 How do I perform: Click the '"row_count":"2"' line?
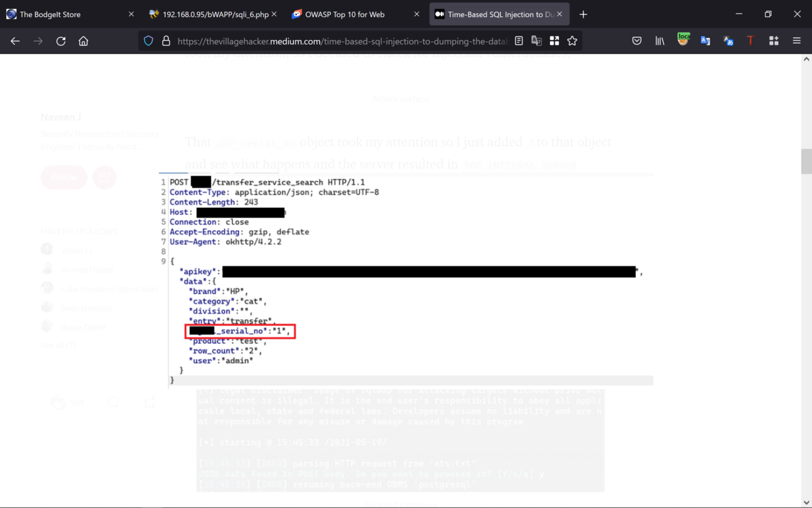(225, 351)
